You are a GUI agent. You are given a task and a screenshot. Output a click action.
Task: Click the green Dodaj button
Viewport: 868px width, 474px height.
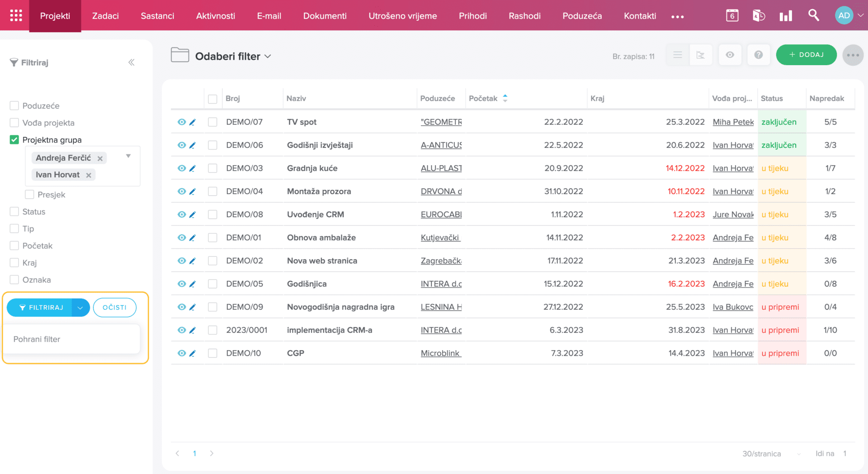pyautogui.click(x=806, y=55)
